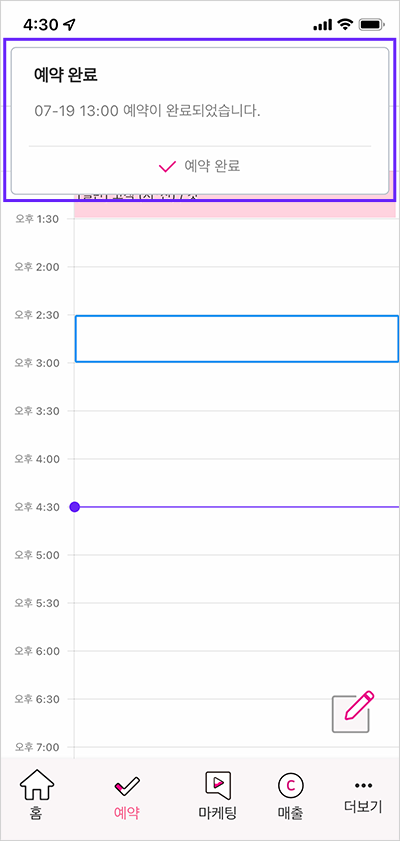Select the 예약 checkmark icon

point(127,786)
